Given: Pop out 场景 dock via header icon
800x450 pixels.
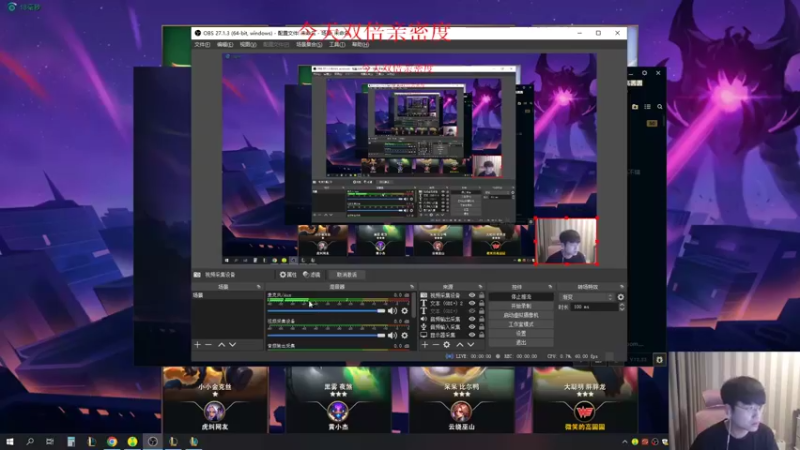Looking at the screenshot, I should pyautogui.click(x=258, y=287).
